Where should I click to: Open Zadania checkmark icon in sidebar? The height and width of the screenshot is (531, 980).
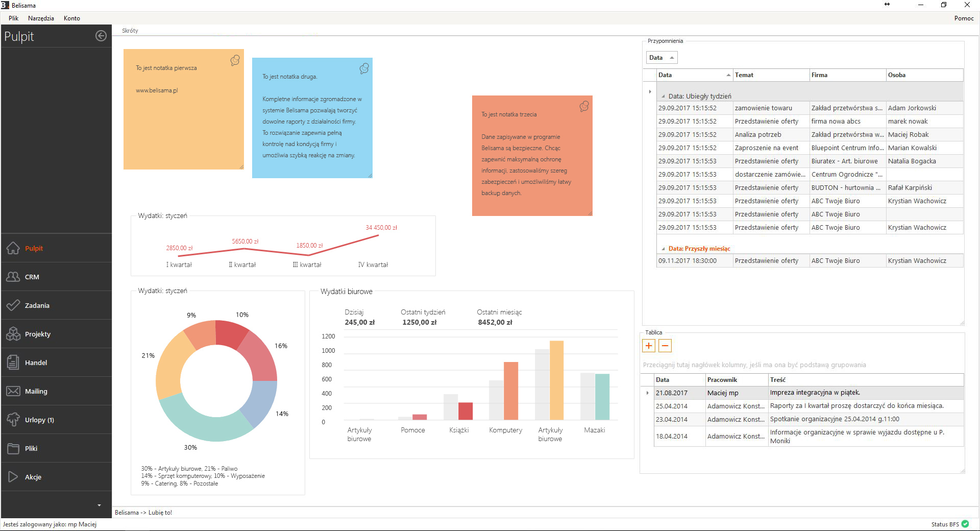pos(13,305)
